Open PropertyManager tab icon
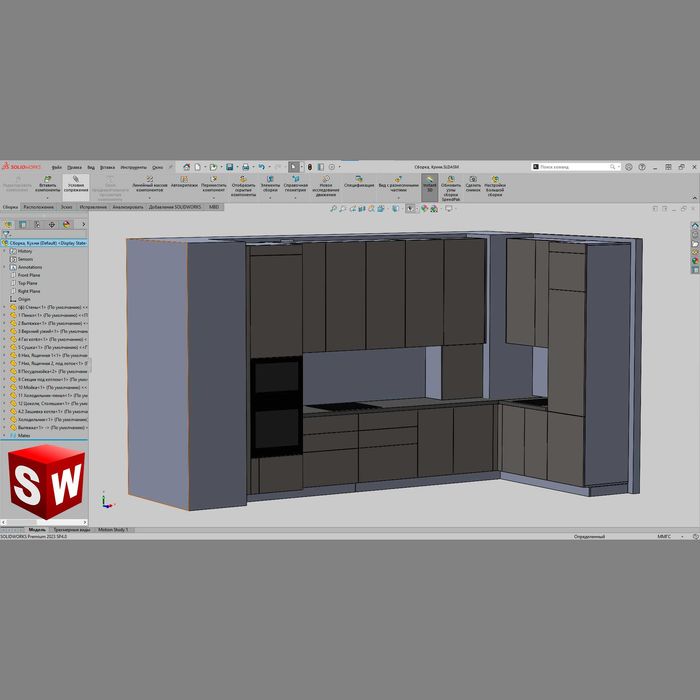 click(23, 224)
